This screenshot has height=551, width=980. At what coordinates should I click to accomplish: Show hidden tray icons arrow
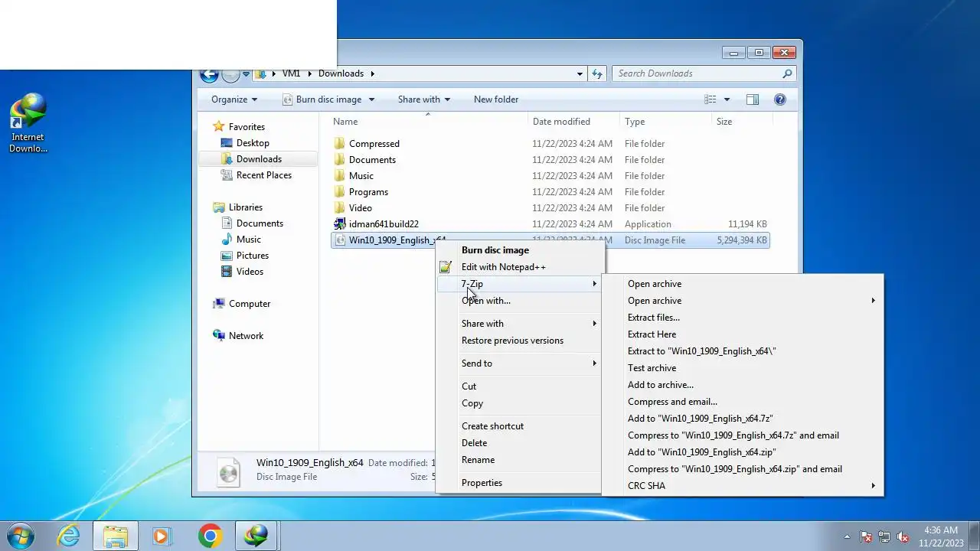coord(847,536)
